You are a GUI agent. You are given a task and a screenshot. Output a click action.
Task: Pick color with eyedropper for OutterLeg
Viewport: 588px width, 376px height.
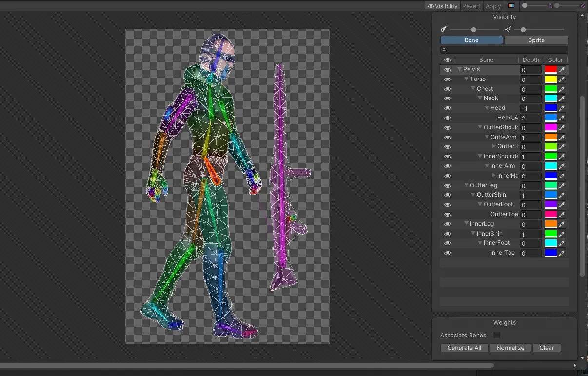coord(562,186)
